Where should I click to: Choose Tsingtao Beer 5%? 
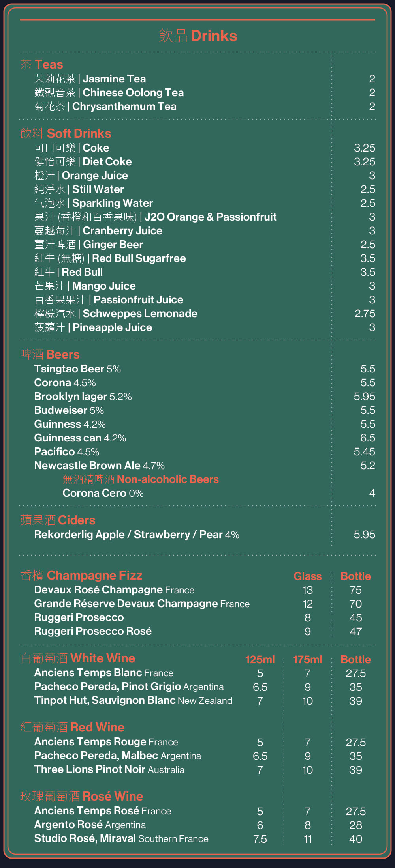coord(77,369)
